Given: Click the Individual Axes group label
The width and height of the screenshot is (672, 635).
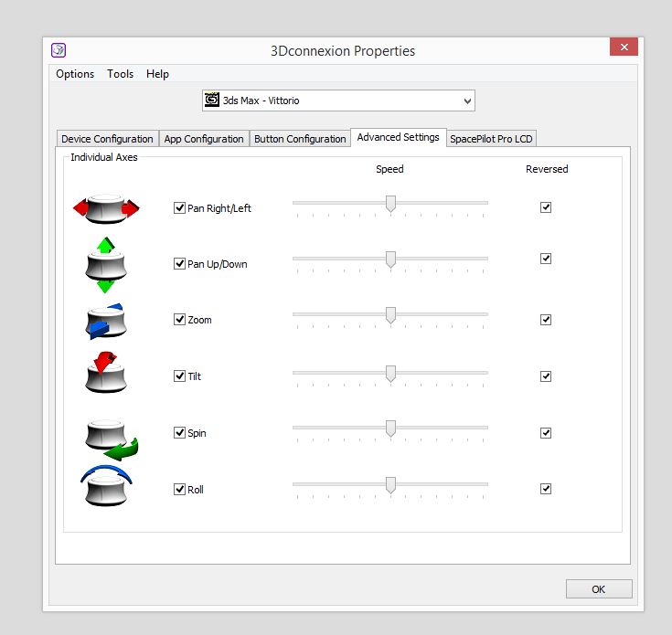Looking at the screenshot, I should coord(104,157).
